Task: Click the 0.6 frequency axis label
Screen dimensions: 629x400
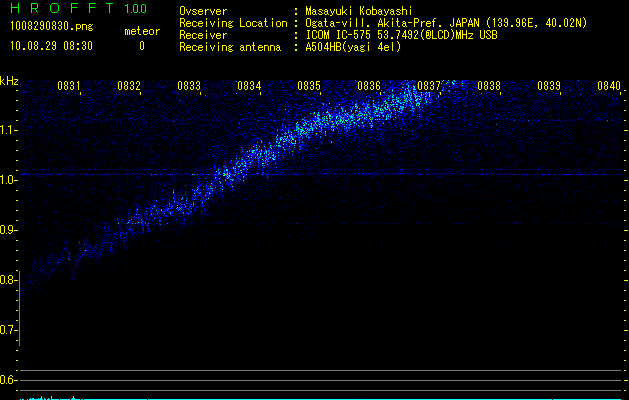Action: click(x=8, y=380)
